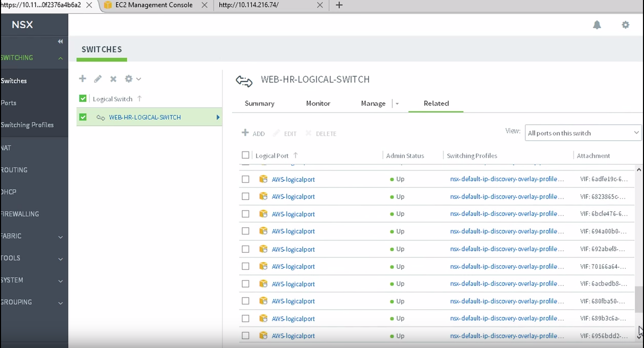Expand the TOOLS section in sidebar
Image resolution: width=644 pixels, height=348 pixels.
tap(60, 259)
